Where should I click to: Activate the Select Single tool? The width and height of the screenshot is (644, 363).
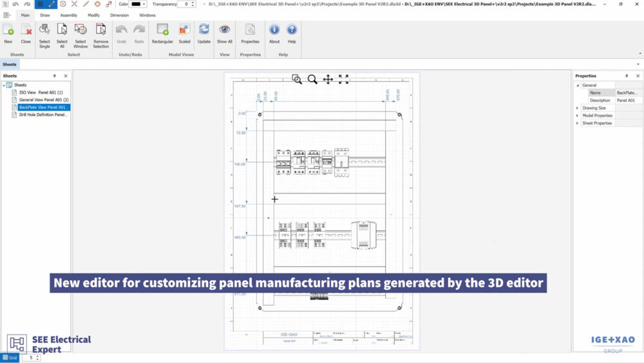tap(44, 35)
